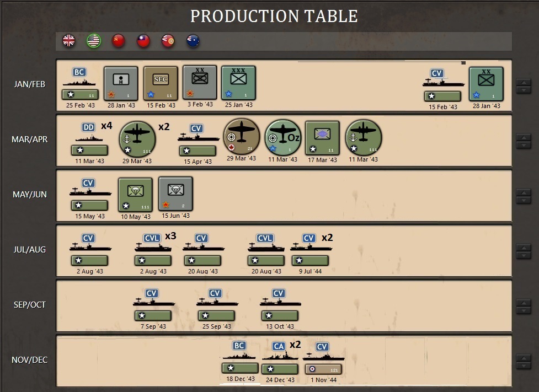The image size is (539, 392).
Task: Select the green paratrooper unit 10 May '43
Action: coord(135,195)
